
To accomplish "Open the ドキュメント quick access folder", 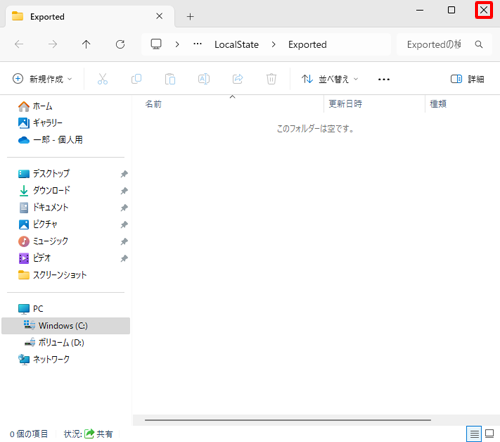I will pyautogui.click(x=43, y=207).
